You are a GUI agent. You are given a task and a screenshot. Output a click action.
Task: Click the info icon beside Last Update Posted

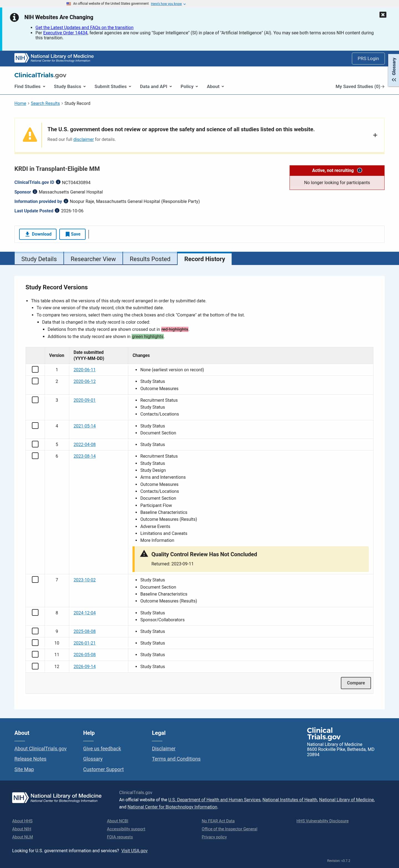click(x=57, y=210)
